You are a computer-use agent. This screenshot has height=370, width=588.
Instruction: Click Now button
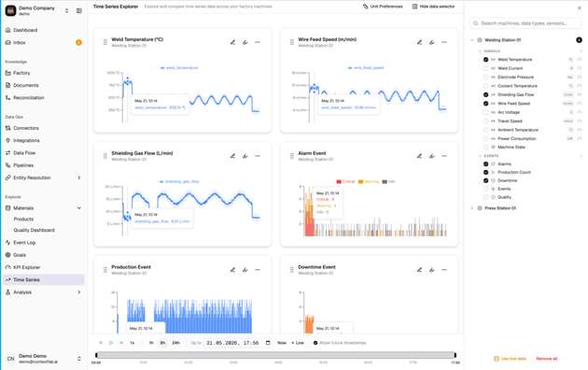click(282, 343)
